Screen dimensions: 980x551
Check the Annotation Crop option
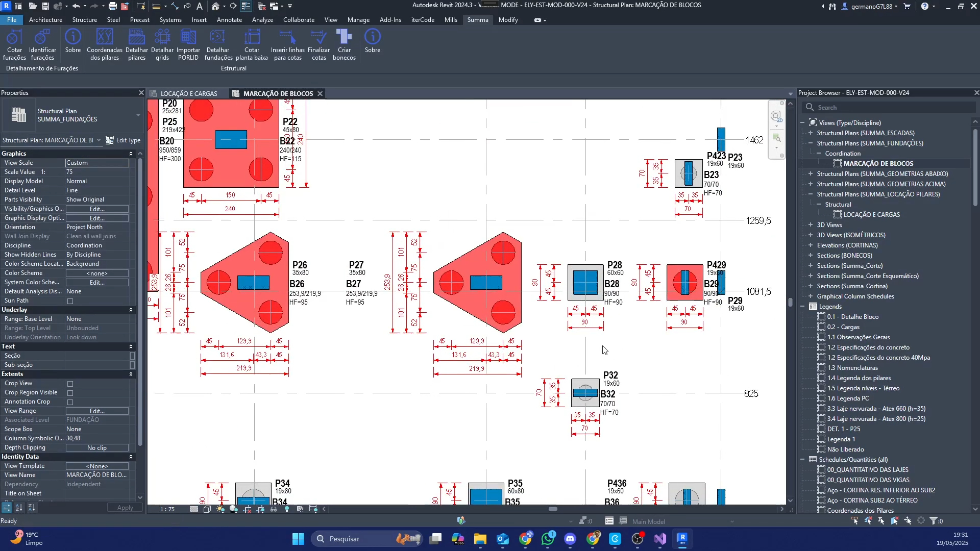70,402
